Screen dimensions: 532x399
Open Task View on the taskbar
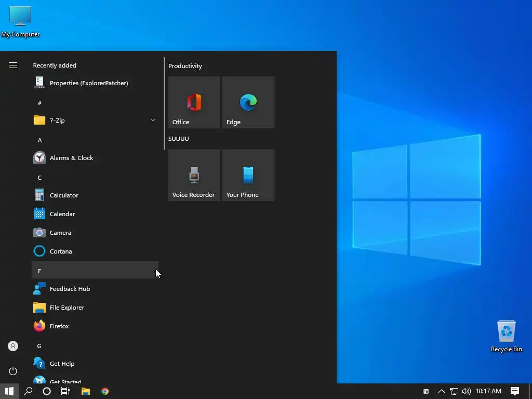click(65, 391)
